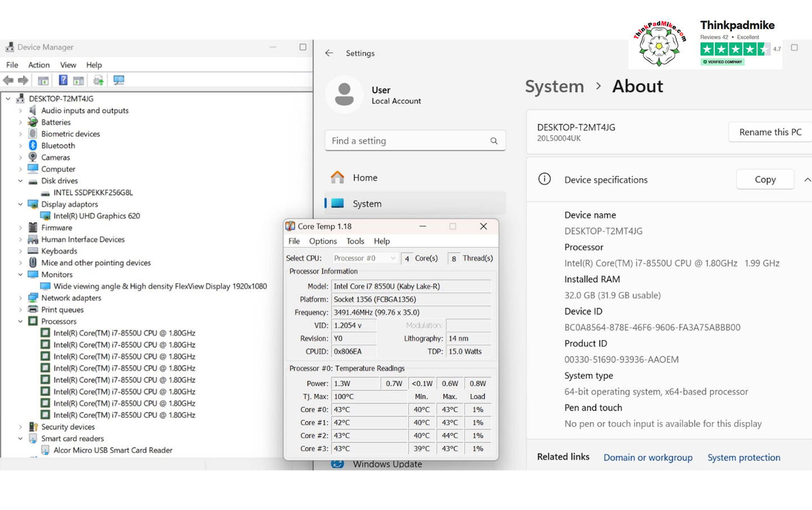The height and width of the screenshot is (510, 812).
Task: Open Core Temp Options menu
Action: [323, 241]
